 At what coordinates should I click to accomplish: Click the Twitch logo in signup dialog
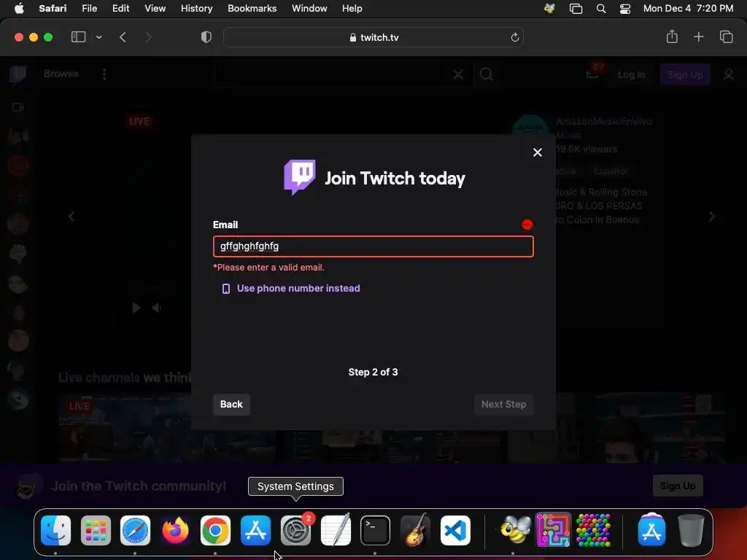tap(300, 177)
